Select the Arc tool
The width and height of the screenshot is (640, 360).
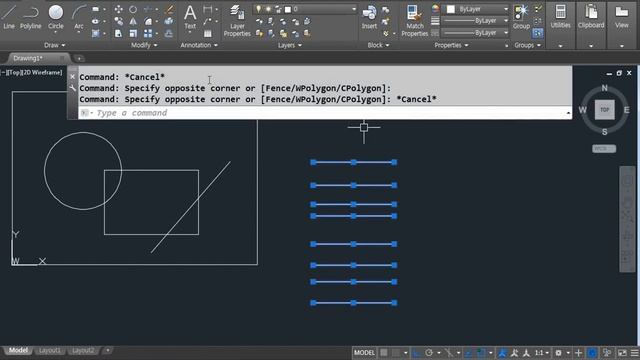(79, 17)
